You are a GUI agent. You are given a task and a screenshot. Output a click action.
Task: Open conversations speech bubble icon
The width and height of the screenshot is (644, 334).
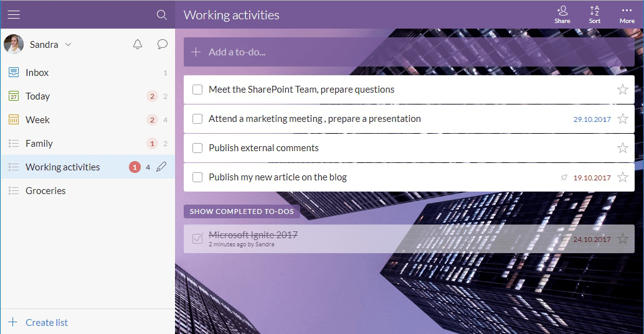[x=163, y=44]
